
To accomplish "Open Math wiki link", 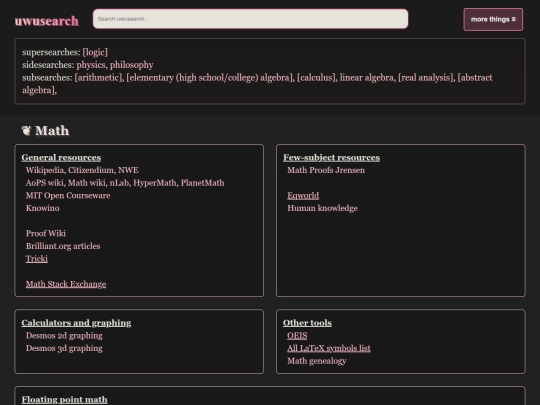I will (86, 183).
